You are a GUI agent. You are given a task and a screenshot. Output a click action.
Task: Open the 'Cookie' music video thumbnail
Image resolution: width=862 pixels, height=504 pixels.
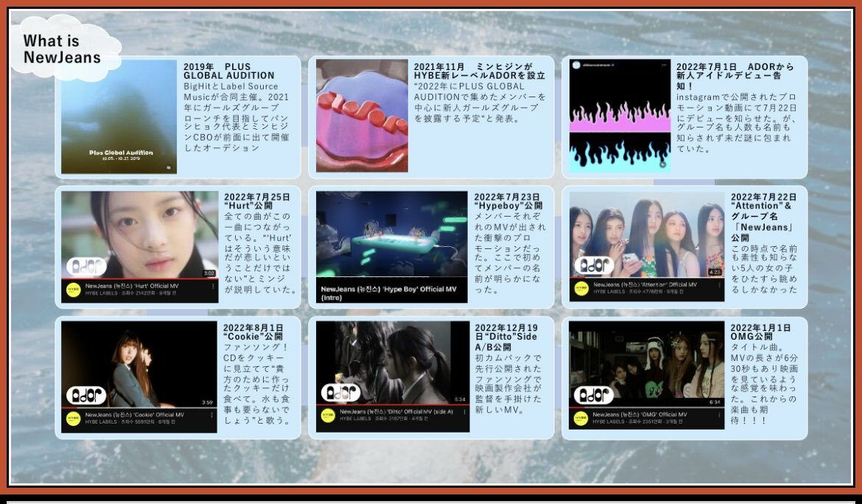(x=139, y=364)
